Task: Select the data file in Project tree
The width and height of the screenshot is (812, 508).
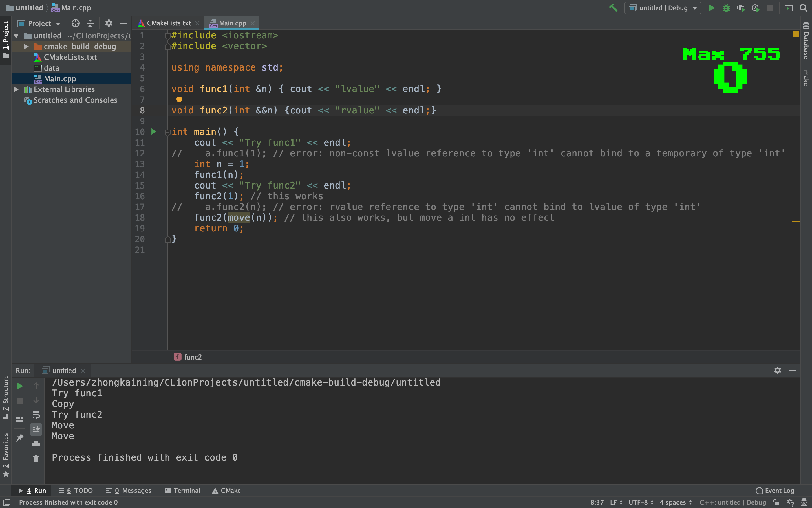Action: pyautogui.click(x=71, y=68)
